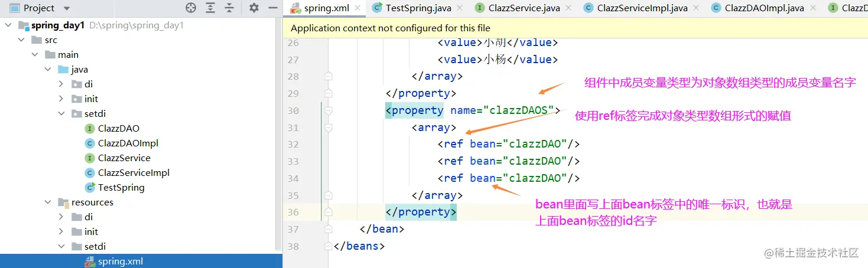Open the Project view dropdown
Image resolution: width=868 pixels, height=268 pixels.
click(x=66, y=8)
